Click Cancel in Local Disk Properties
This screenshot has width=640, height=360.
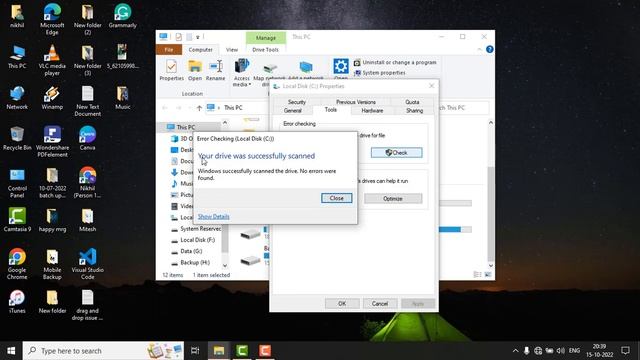coord(380,303)
